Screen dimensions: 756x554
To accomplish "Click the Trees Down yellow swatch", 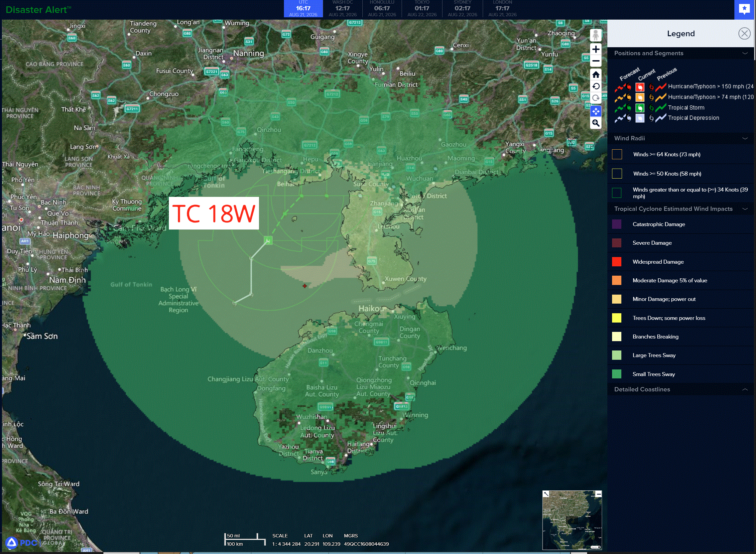I will tap(616, 318).
